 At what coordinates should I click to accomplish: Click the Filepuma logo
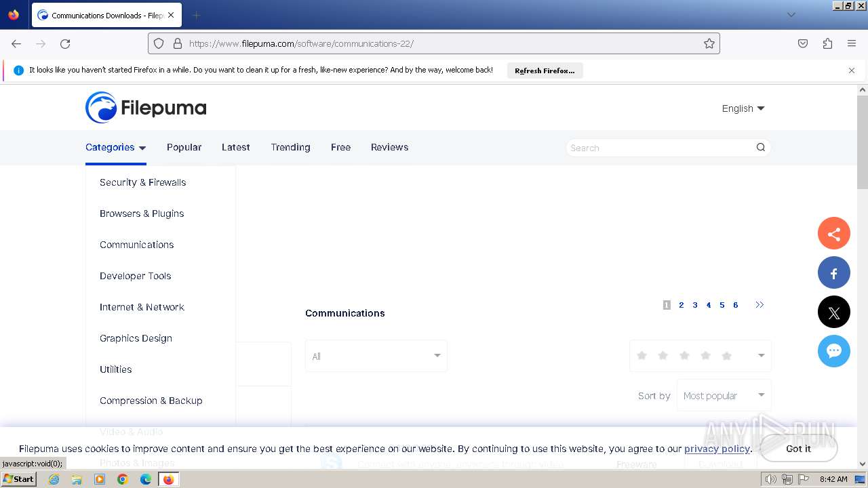pos(146,108)
